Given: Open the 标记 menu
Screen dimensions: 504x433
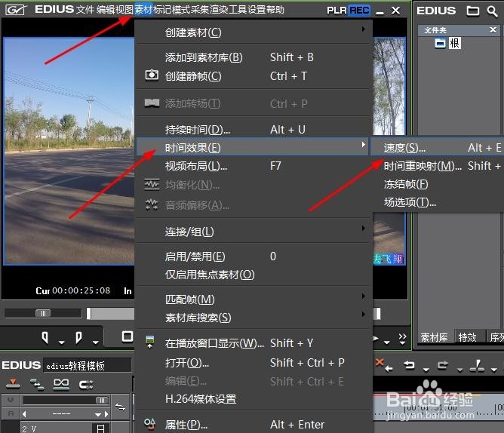Looking at the screenshot, I should [x=162, y=10].
